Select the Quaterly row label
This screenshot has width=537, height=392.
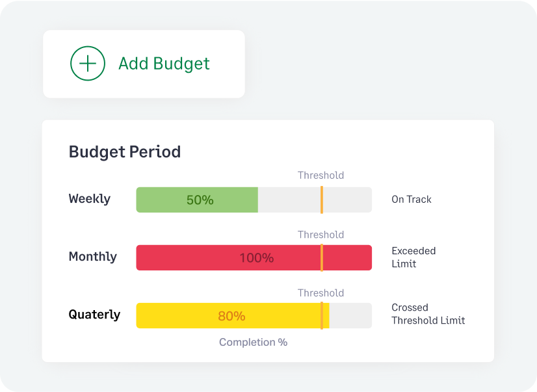94,315
